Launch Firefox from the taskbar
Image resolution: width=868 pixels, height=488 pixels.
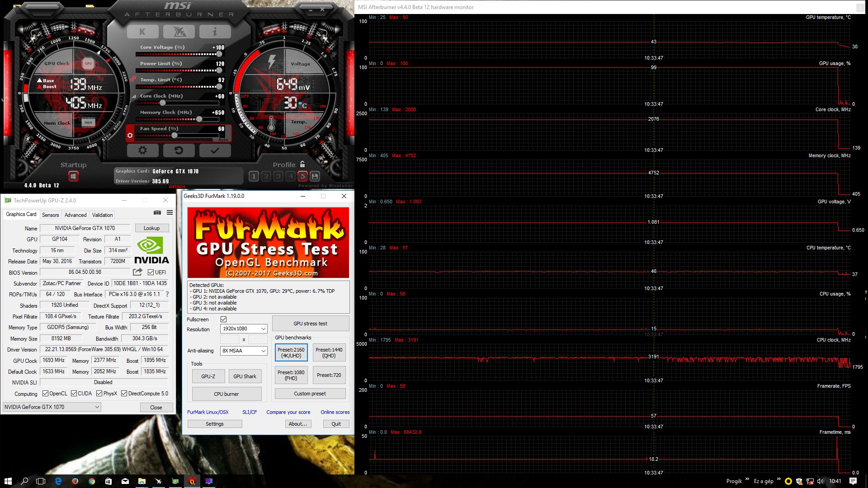pos(75,481)
